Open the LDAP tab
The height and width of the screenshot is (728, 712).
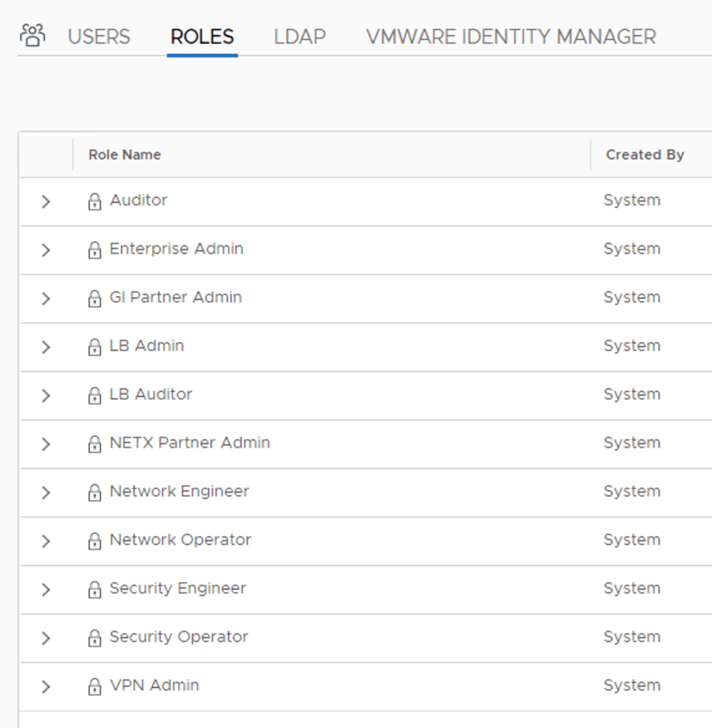coord(299,36)
